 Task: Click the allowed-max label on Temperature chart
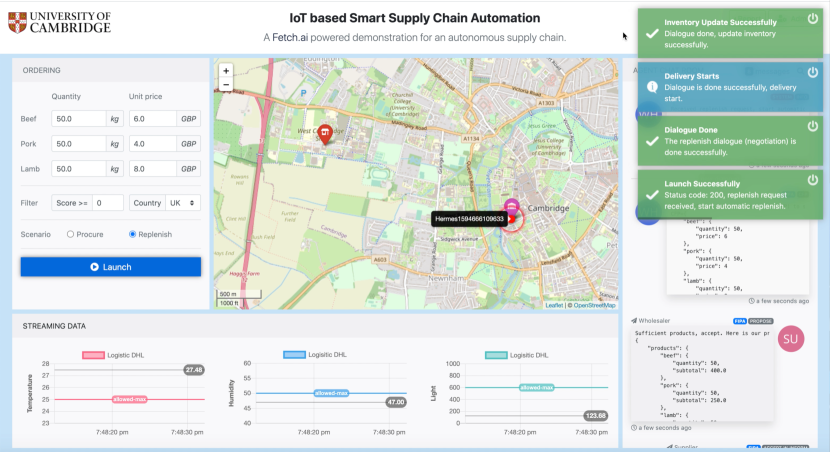[x=129, y=399]
